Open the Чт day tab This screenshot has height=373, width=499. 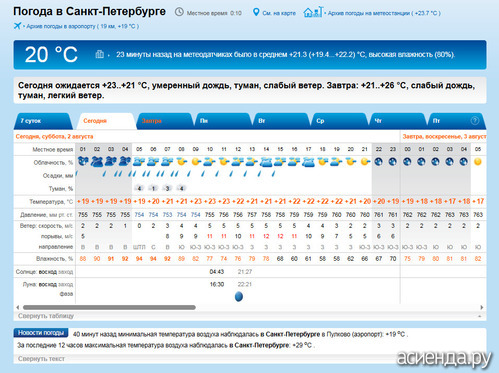point(397,121)
